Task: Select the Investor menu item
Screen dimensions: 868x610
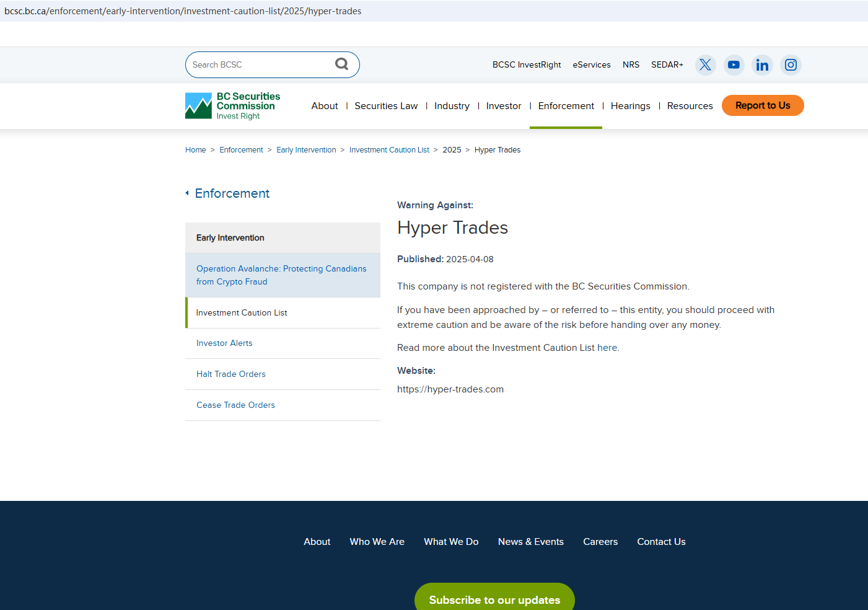Action: point(504,106)
